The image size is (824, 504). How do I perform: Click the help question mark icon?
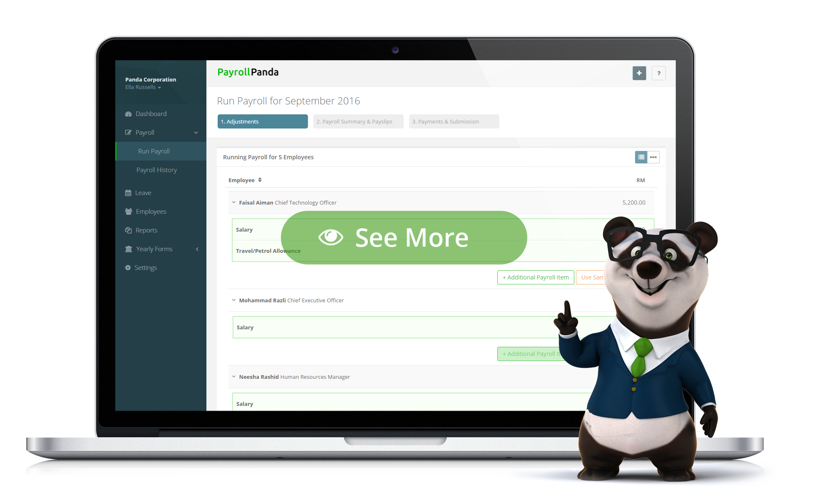pos(659,73)
